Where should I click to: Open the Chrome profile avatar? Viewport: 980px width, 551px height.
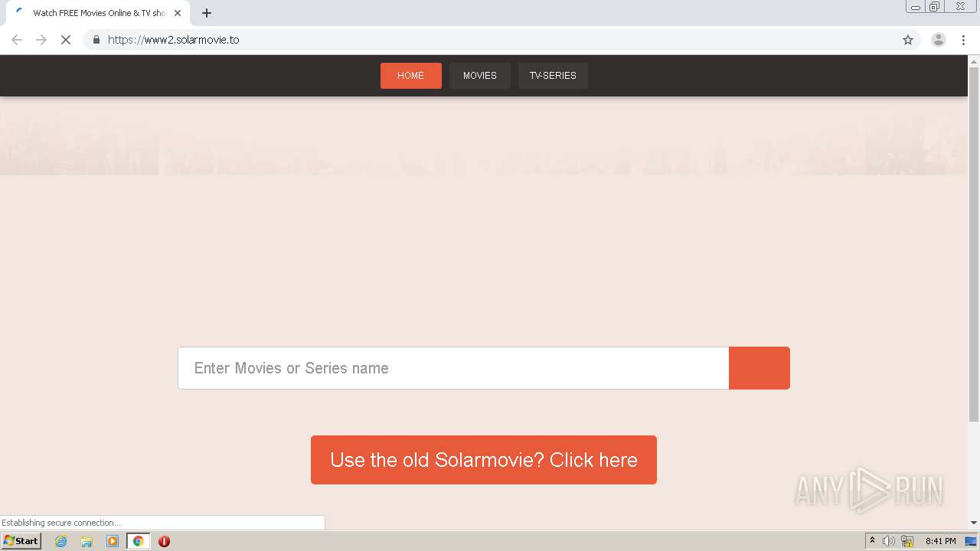[939, 40]
